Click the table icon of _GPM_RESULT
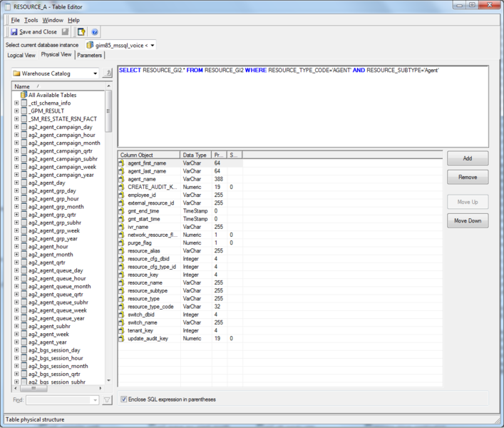504x428 pixels. (x=24, y=111)
